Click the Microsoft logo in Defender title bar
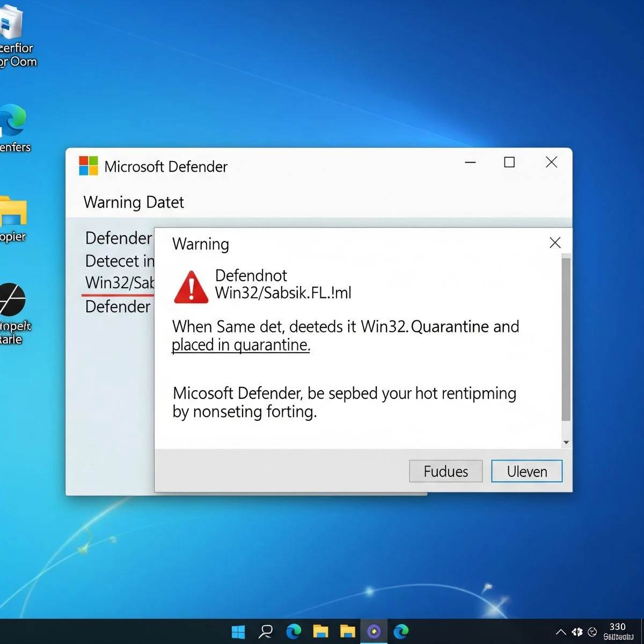 (89, 166)
